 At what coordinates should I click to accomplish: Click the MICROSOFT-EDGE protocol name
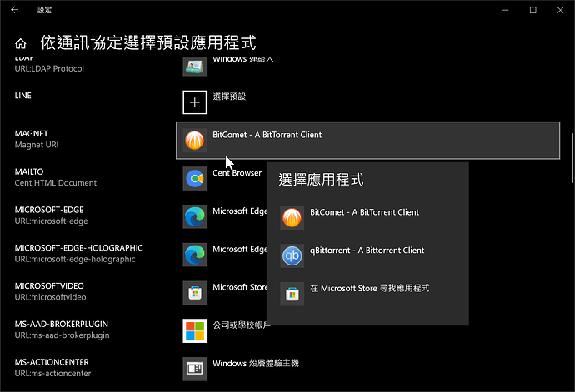click(49, 210)
